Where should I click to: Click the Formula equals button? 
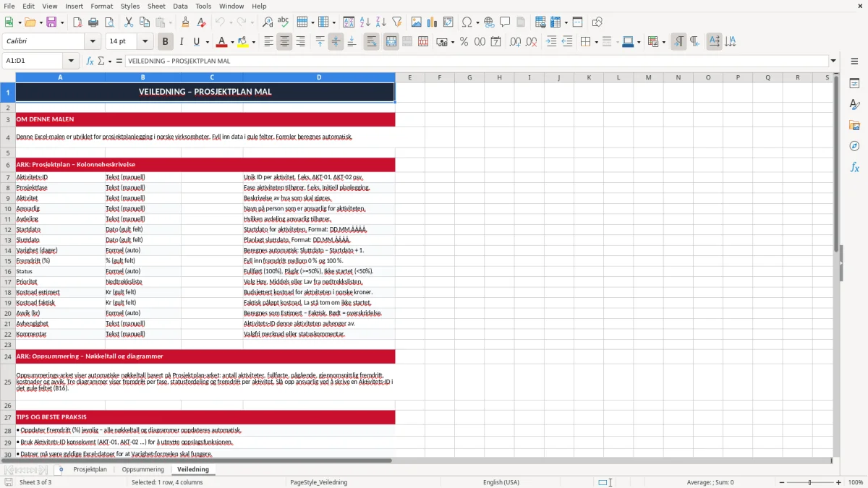(x=119, y=61)
